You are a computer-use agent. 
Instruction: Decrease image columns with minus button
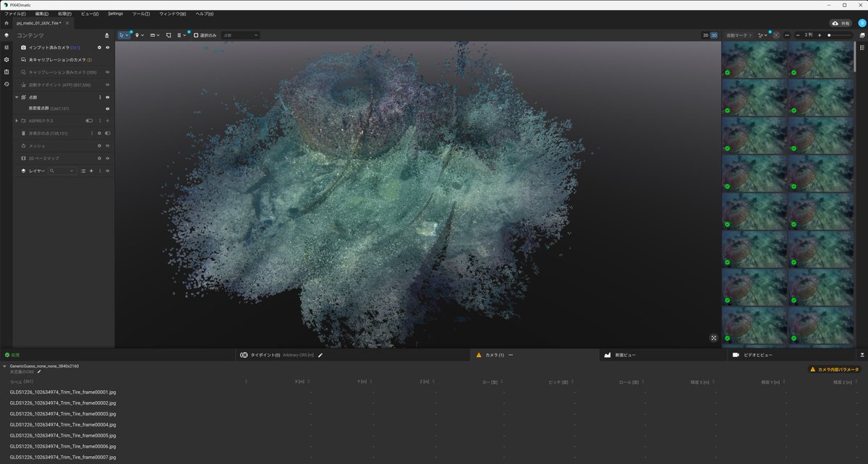[x=798, y=35]
